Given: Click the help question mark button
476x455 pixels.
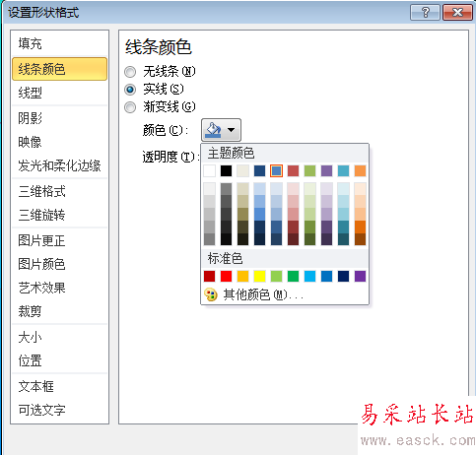Looking at the screenshot, I should [425, 13].
